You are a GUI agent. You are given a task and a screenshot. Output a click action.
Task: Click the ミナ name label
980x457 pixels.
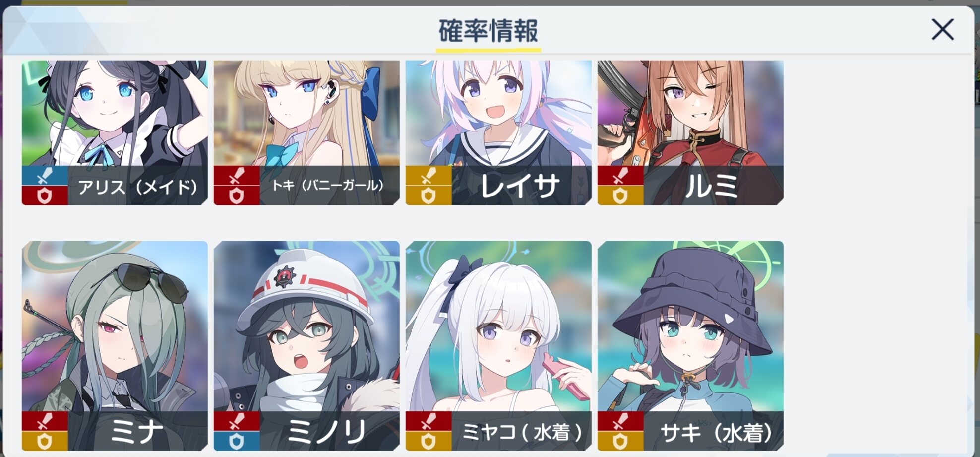(136, 431)
